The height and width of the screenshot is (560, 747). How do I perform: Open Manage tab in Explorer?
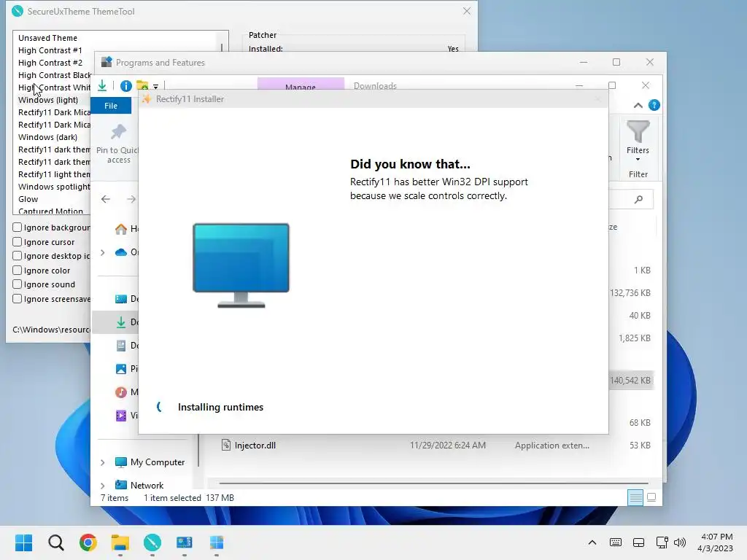(301, 84)
